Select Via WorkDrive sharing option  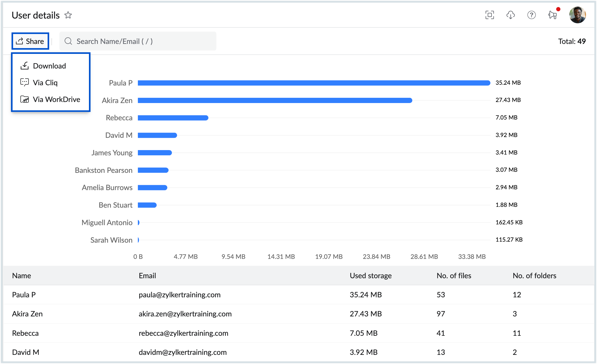pyautogui.click(x=56, y=99)
